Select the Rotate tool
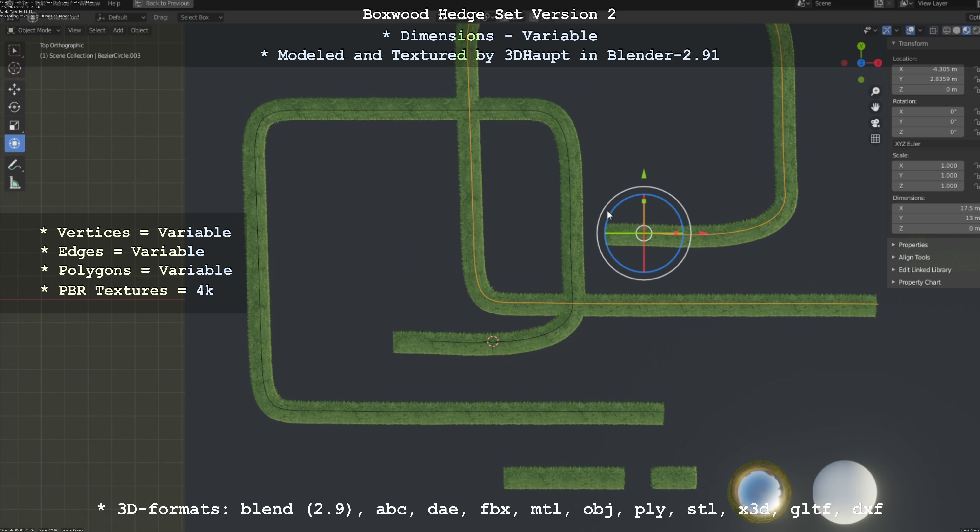The image size is (980, 532). (x=14, y=107)
